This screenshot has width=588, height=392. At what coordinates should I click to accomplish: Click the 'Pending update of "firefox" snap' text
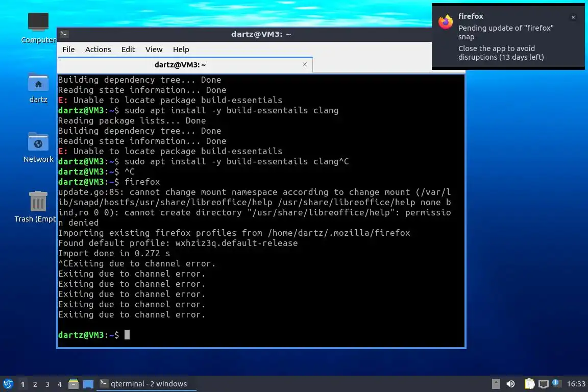click(x=505, y=32)
